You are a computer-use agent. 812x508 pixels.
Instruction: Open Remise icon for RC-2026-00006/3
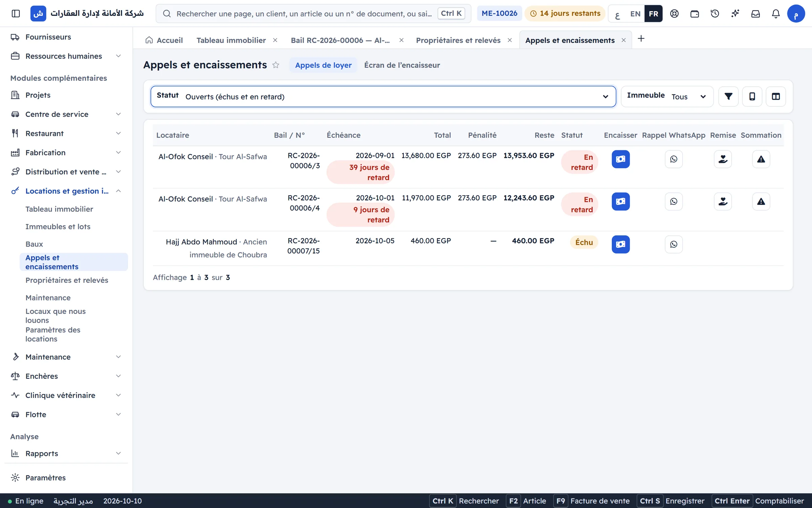723,159
